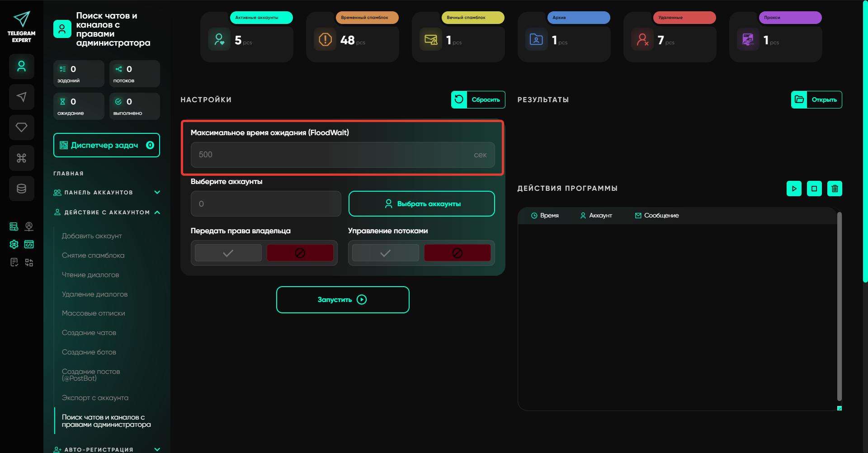
Task: Open the database icon in left sidebar
Action: click(x=21, y=189)
